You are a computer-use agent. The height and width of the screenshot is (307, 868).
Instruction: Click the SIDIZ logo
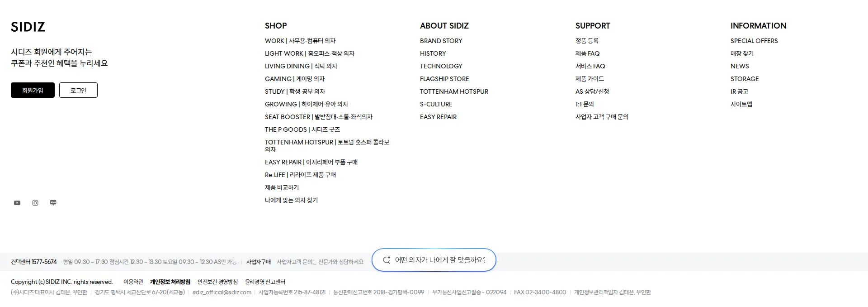(x=28, y=27)
